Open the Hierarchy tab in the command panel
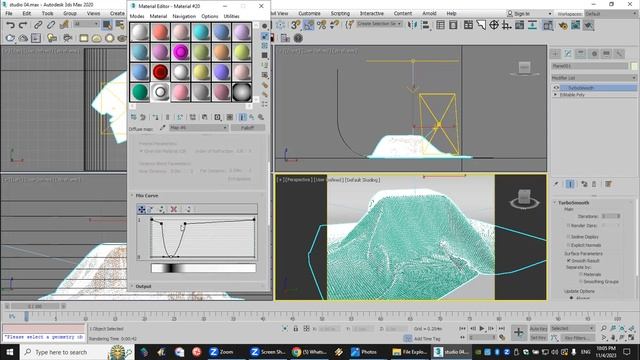640x360 pixels. [581, 53]
